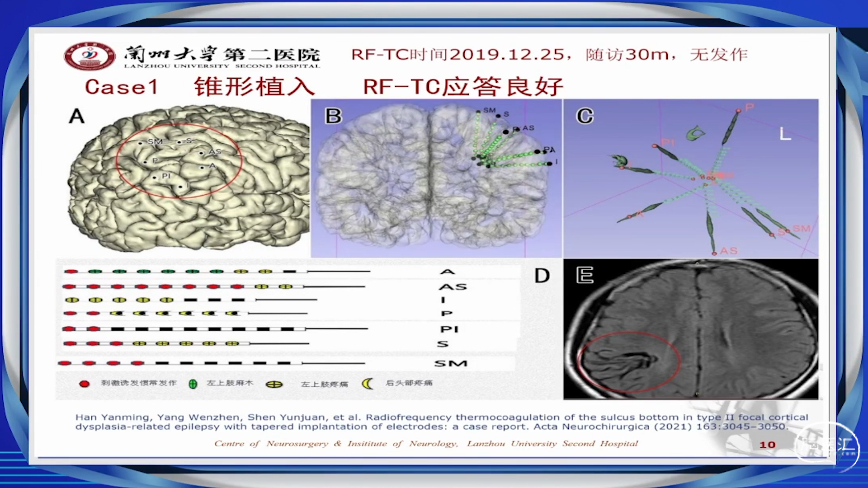Click the watermark logo in bottom-right corner

pyautogui.click(x=827, y=445)
